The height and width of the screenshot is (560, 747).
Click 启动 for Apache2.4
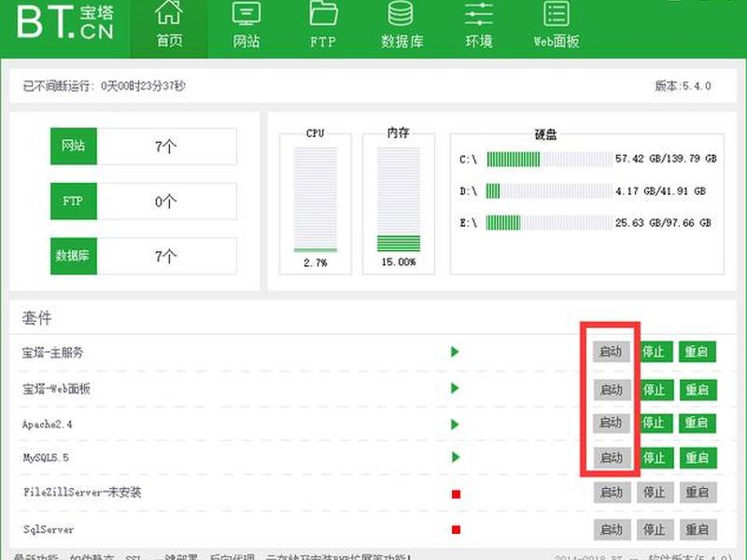(x=612, y=423)
